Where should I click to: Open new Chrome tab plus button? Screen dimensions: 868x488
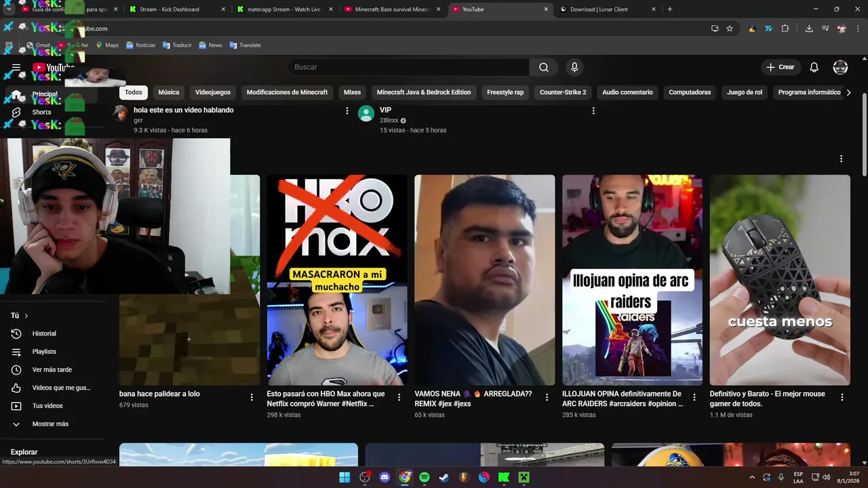pyautogui.click(x=670, y=9)
